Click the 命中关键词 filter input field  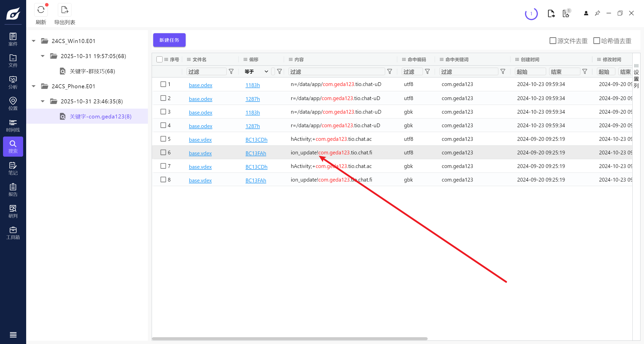(x=468, y=72)
